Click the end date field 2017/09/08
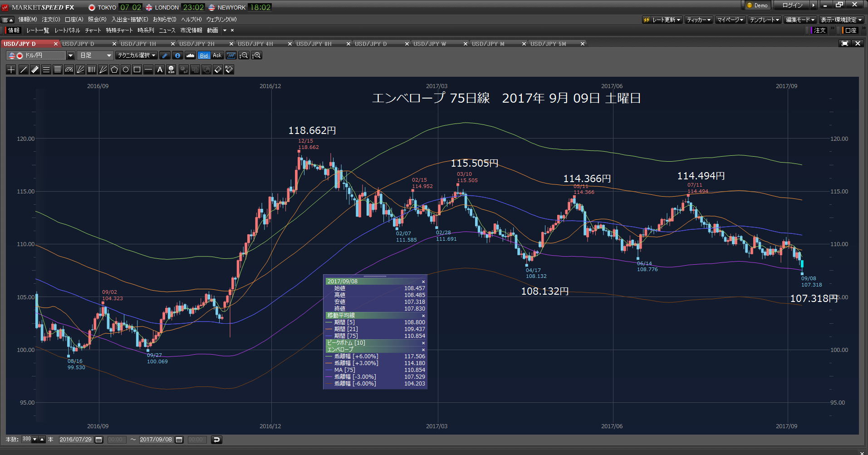The image size is (868, 455). [x=156, y=440]
